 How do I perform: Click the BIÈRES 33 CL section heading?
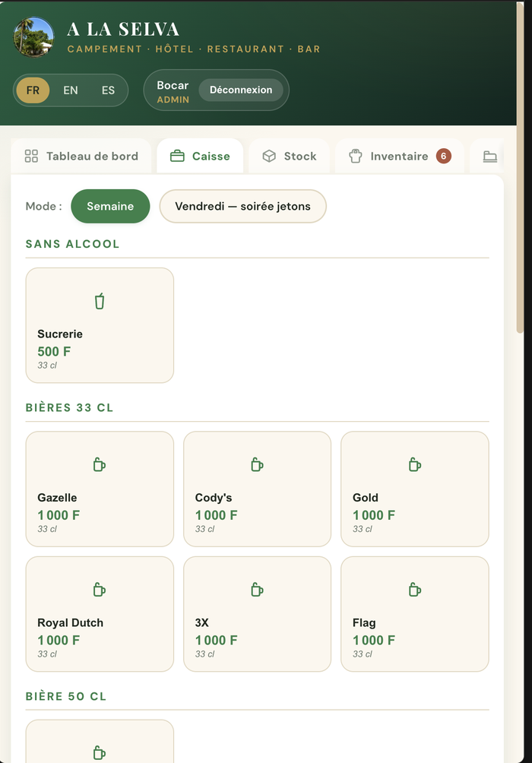point(70,408)
